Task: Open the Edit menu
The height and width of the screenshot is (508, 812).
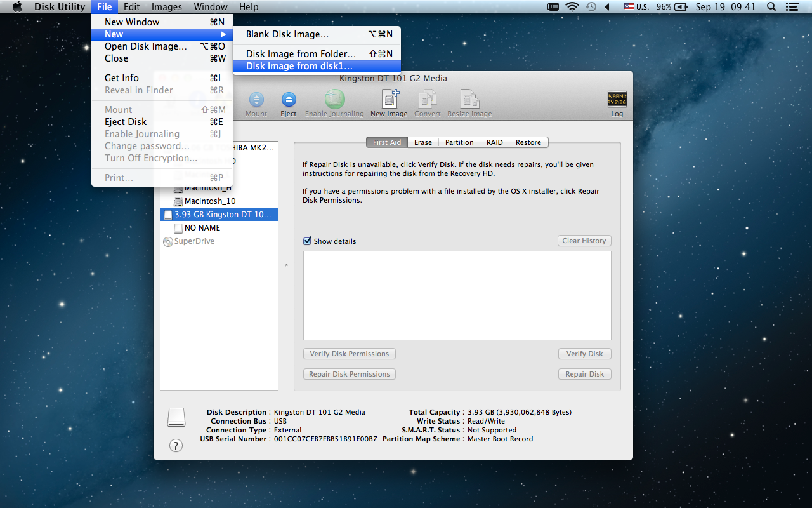Action: (132, 7)
